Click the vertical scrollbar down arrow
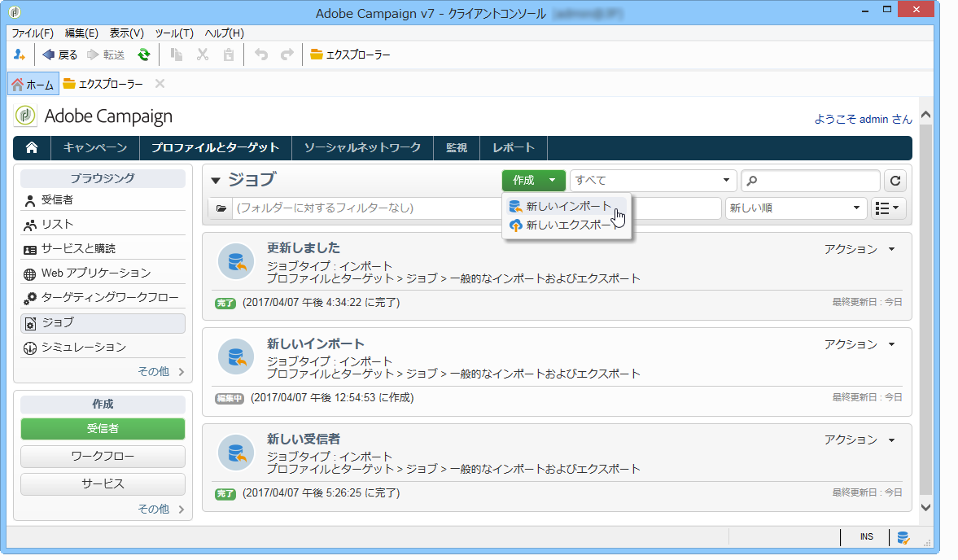The image size is (958, 560). (925, 507)
